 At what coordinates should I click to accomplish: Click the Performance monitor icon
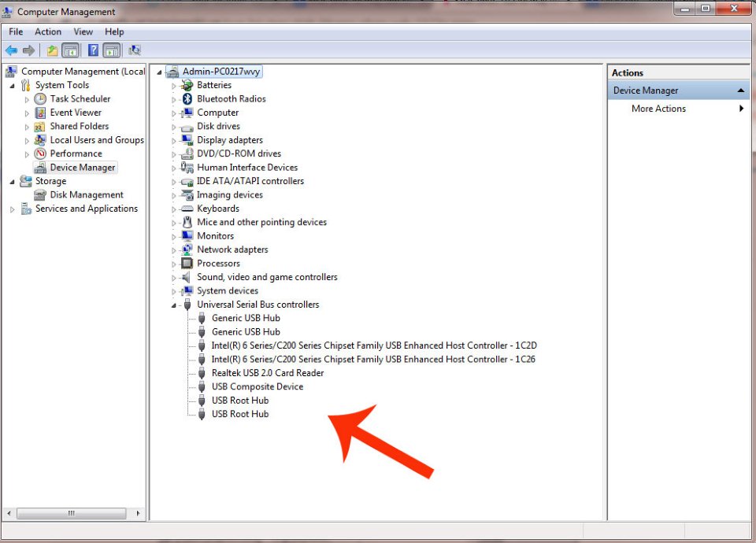pos(40,153)
